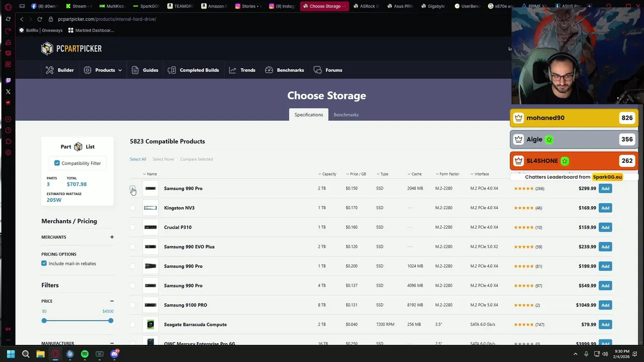The image size is (644, 362).
Task: Click the Opera GX menu icon
Action: coord(8,7)
